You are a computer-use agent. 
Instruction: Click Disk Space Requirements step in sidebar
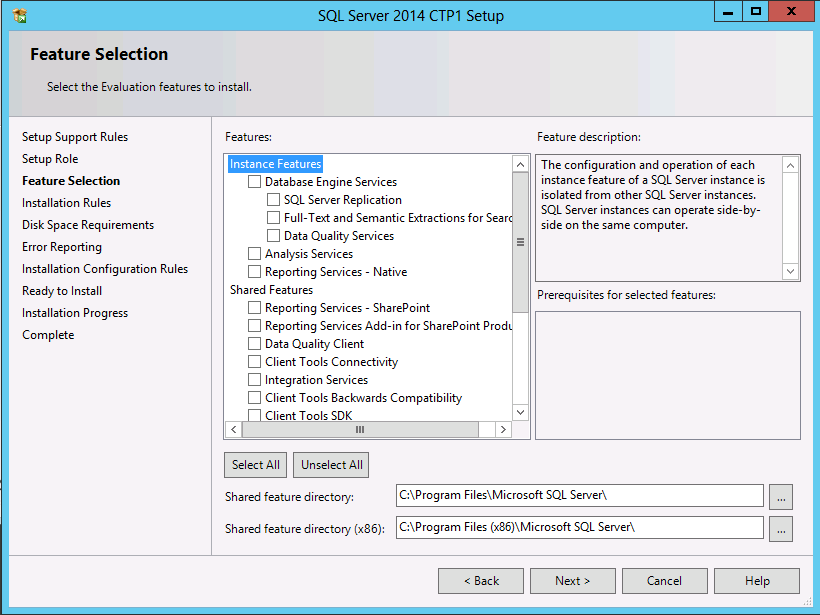pyautogui.click(x=88, y=225)
